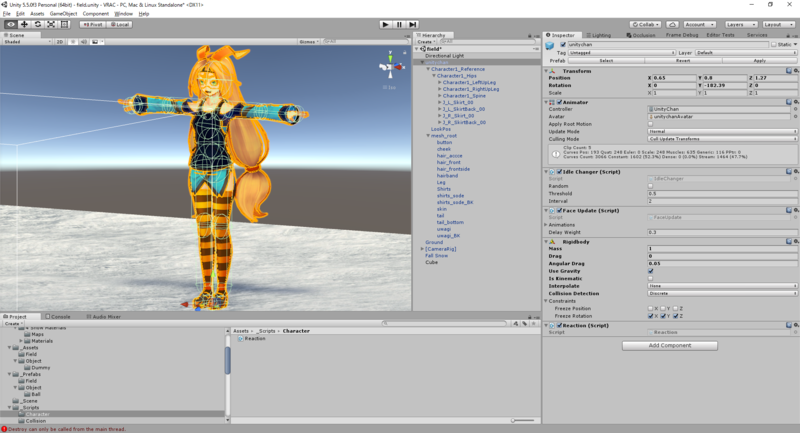800x433 pixels.
Task: Disable Use Gravity checkbox
Action: [651, 271]
